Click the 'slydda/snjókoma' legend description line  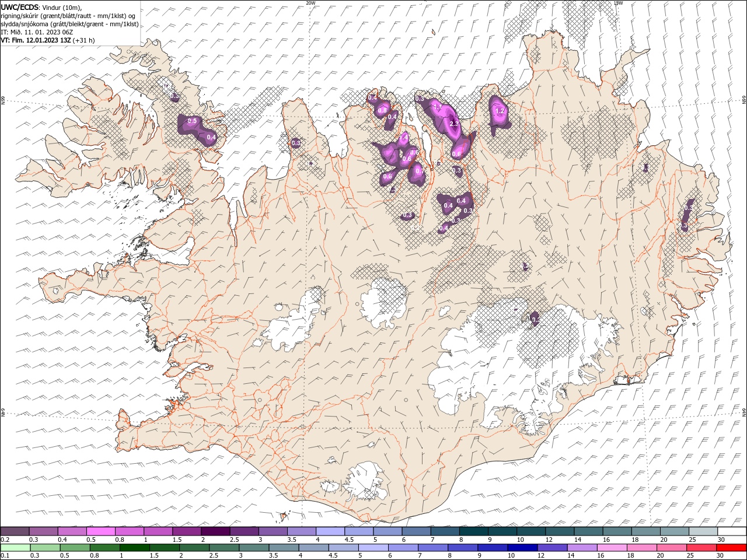pos(69,24)
